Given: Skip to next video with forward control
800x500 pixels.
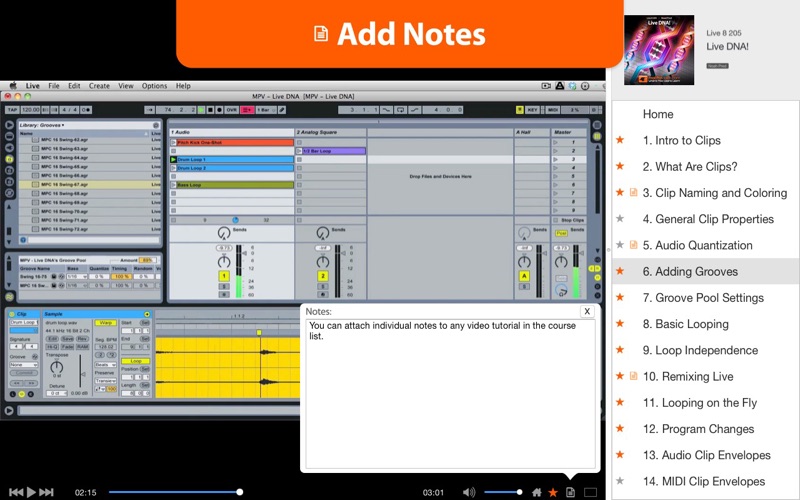Looking at the screenshot, I should tap(46, 492).
